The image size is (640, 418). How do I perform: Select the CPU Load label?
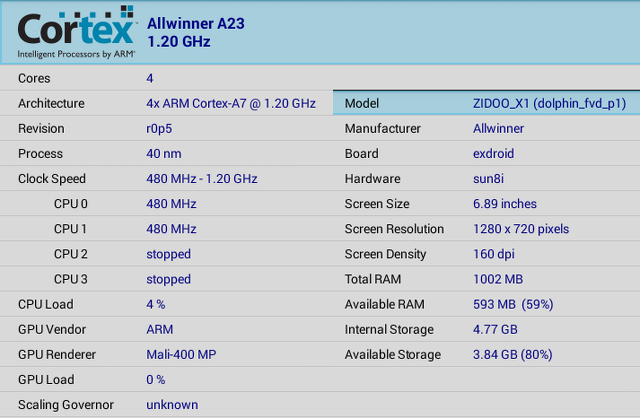click(x=46, y=305)
